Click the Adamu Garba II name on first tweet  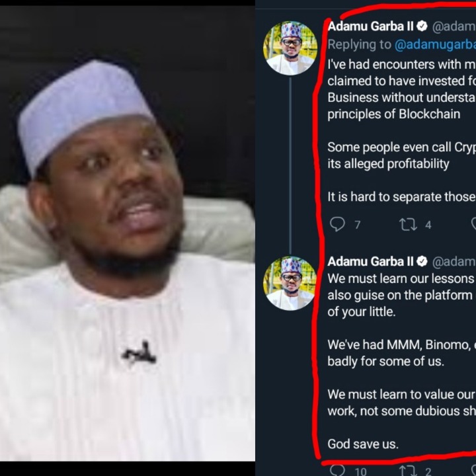pos(370,27)
